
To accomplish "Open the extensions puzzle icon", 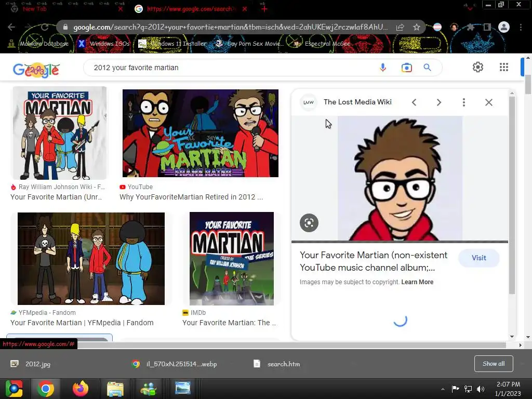I will click(x=471, y=27).
